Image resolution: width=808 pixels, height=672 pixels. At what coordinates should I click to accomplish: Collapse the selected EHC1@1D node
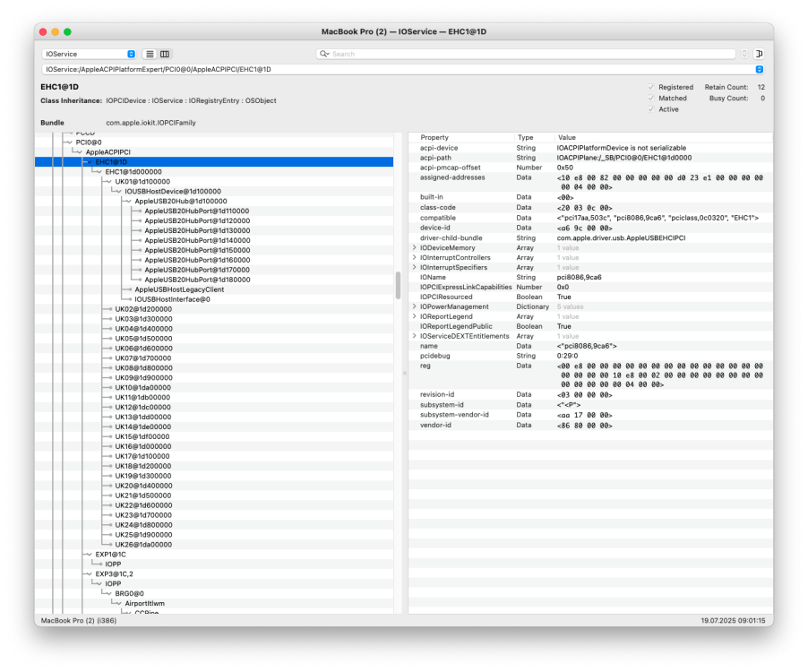90,162
